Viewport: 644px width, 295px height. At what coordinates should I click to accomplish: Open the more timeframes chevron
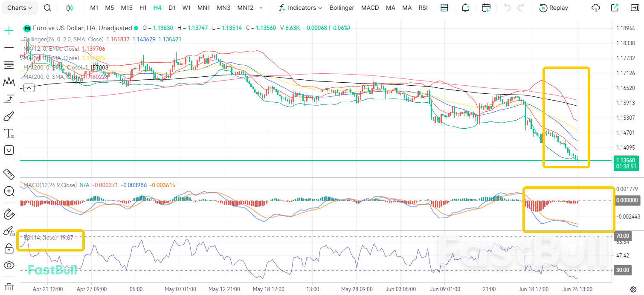[261, 8]
